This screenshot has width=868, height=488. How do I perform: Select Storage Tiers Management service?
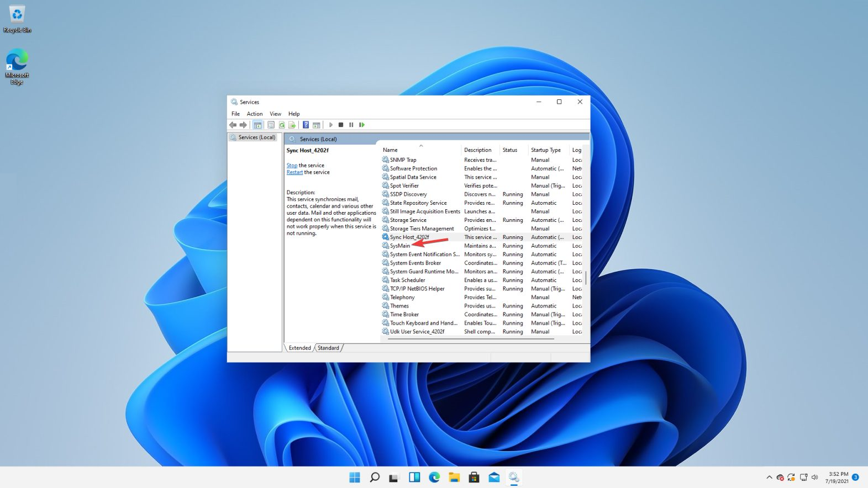[481, 229]
